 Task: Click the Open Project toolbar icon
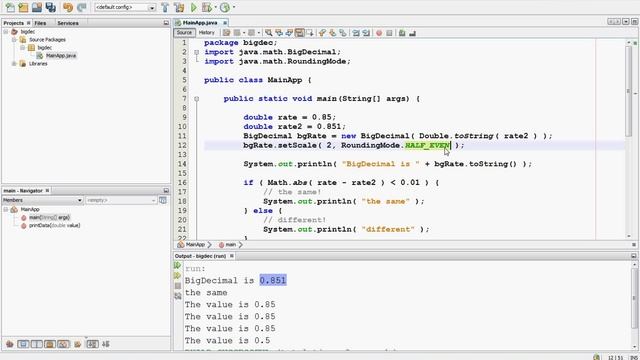click(37, 7)
